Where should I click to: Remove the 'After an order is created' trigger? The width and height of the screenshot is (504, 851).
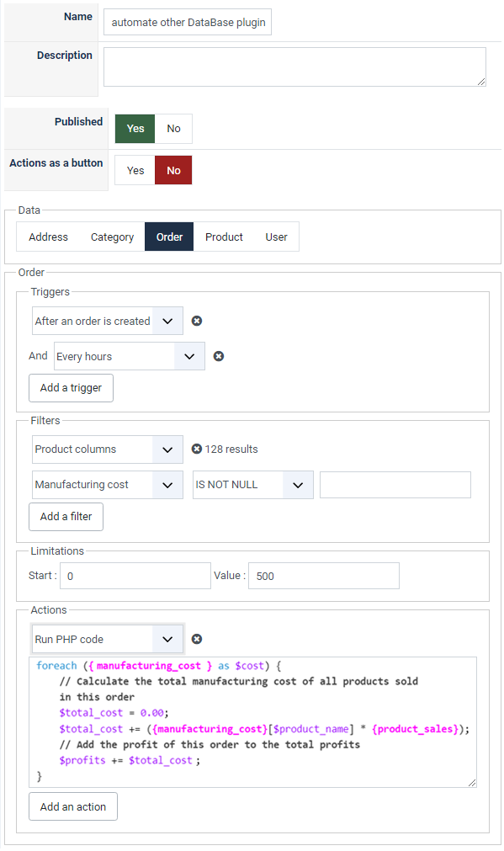197,321
